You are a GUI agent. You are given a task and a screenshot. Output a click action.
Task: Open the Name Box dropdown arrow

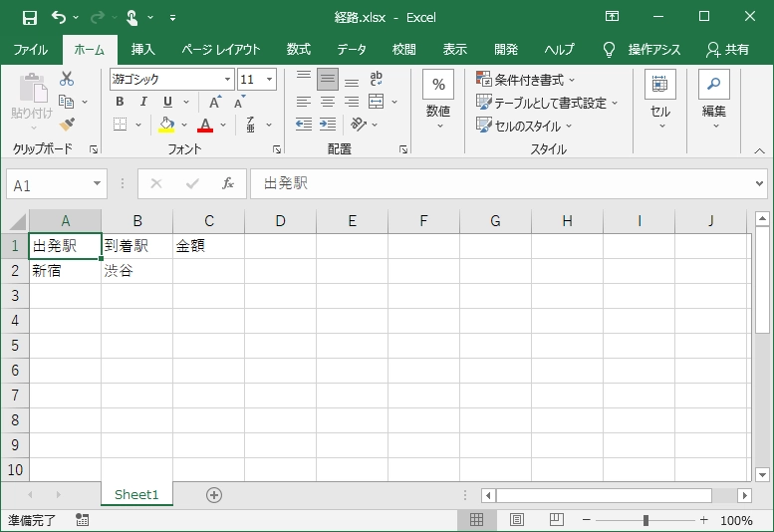tap(97, 183)
